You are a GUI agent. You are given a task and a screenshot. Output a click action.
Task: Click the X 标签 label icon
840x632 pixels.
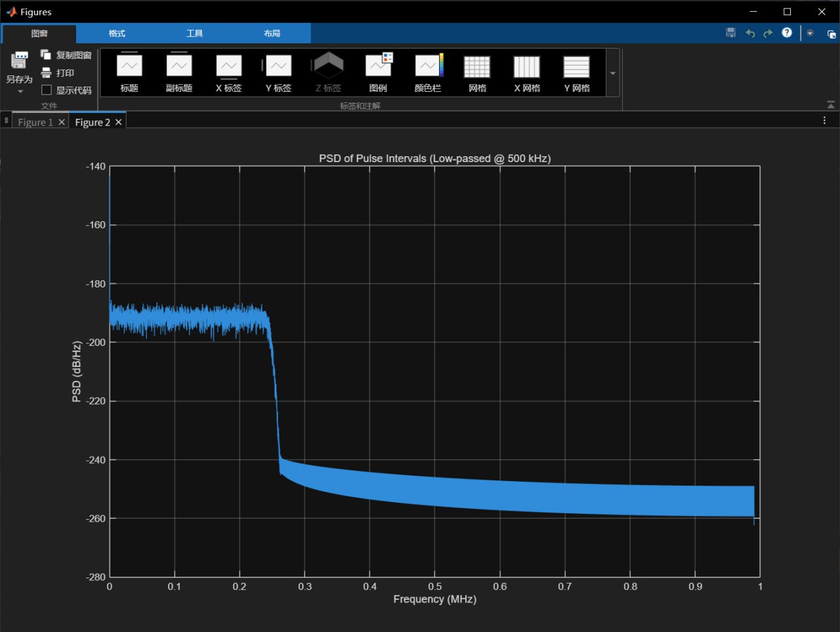click(228, 67)
